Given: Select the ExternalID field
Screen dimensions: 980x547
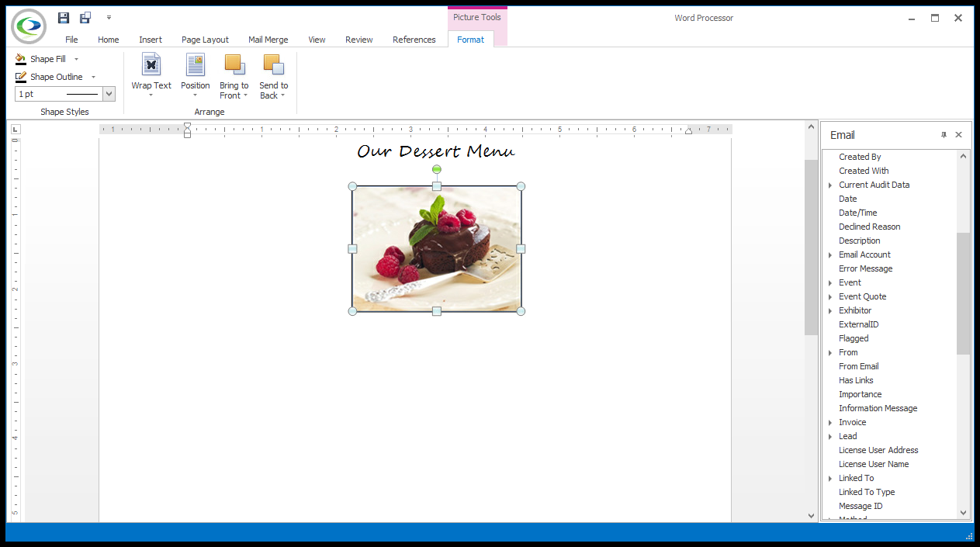Looking at the screenshot, I should click(858, 324).
